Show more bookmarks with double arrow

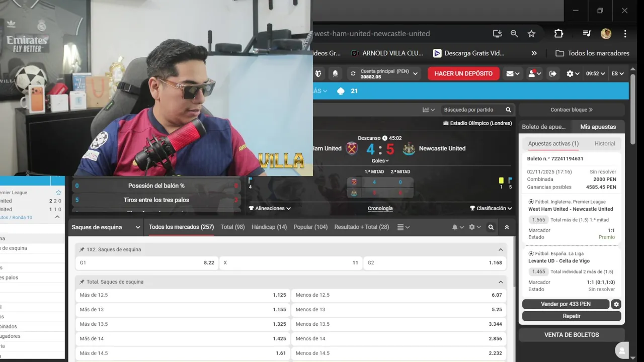534,53
